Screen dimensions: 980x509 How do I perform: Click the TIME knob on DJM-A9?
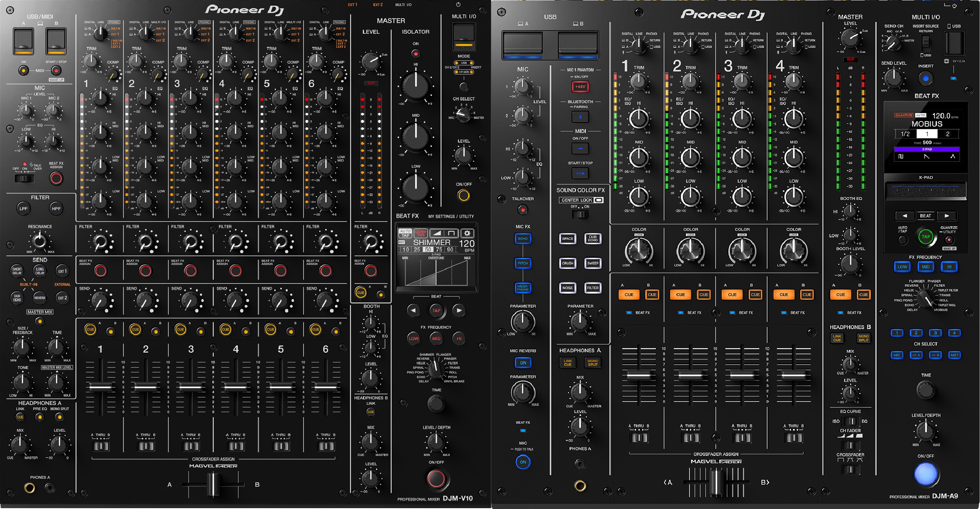pos(926,390)
